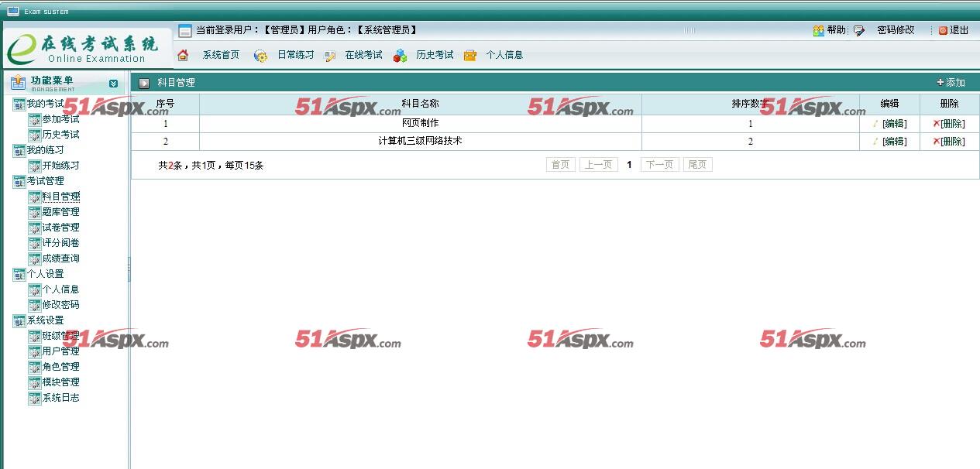This screenshot has height=469, width=980.
Task: Click the 添加 button to add subject
Action: [951, 83]
